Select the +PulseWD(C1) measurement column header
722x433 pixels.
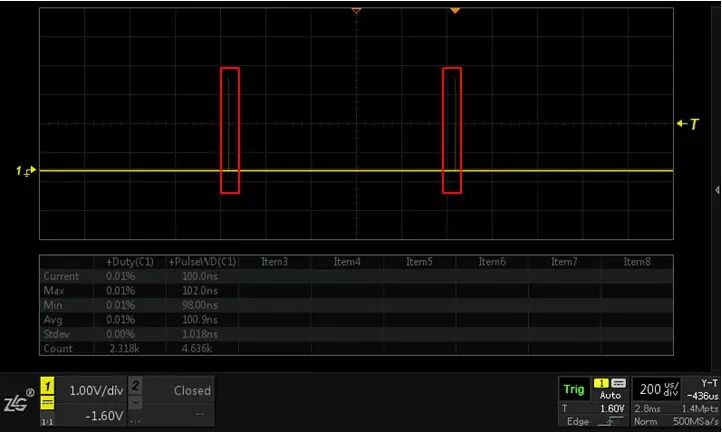click(203, 262)
